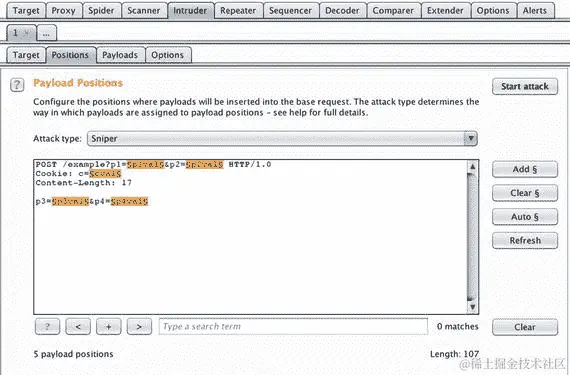Click the Add § button
570x375 pixels.
point(525,169)
